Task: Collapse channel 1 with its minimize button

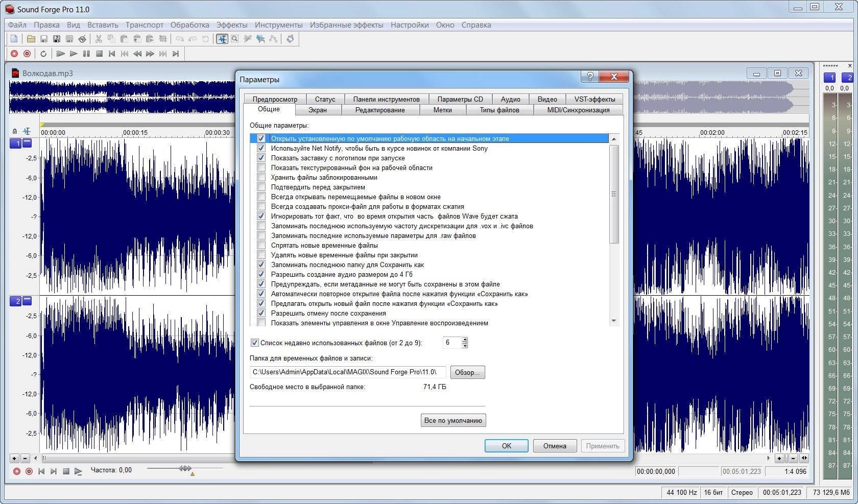Action: (27, 143)
